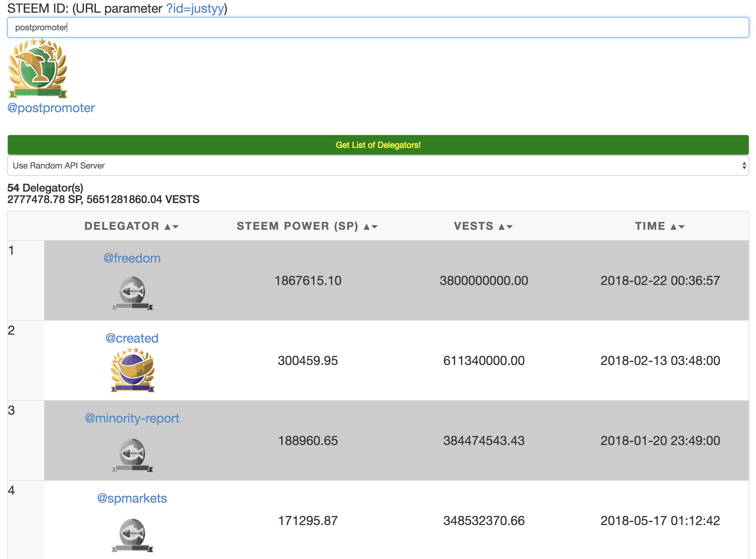The height and width of the screenshot is (559, 756).
Task: Select the 2018-02-13 03:48:00 timestamp
Action: point(660,361)
